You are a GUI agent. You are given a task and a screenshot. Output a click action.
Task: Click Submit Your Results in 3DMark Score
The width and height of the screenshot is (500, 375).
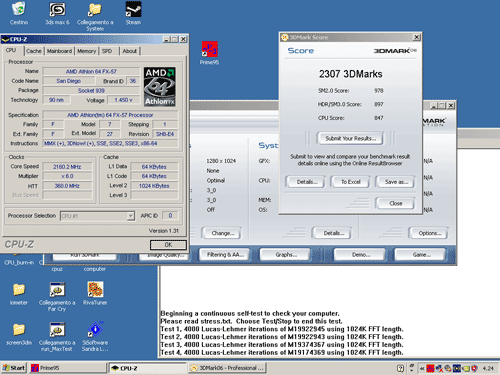click(350, 138)
